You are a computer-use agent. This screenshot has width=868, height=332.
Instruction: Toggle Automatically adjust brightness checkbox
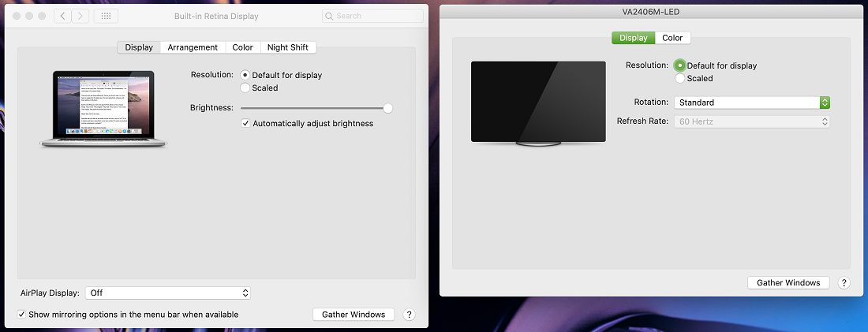(246, 124)
